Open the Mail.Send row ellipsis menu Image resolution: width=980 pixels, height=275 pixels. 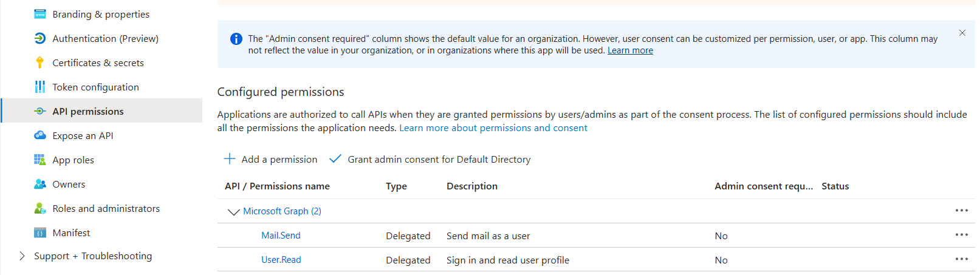[962, 235]
